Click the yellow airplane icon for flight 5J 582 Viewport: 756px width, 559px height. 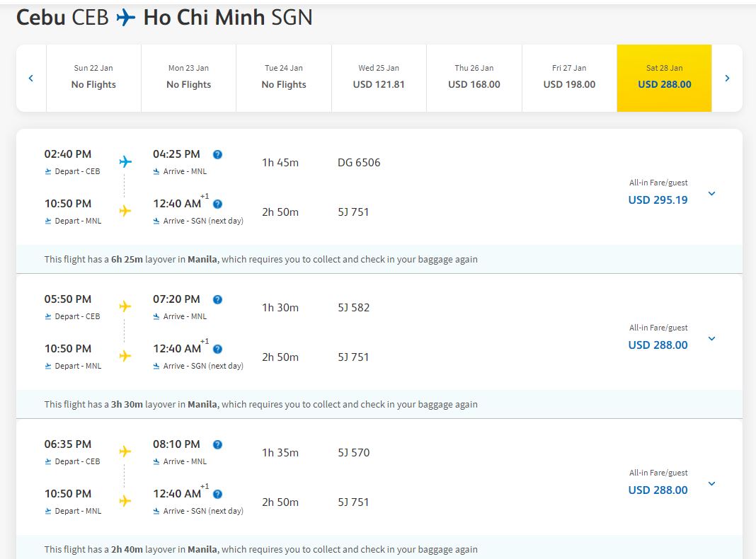[x=125, y=306]
